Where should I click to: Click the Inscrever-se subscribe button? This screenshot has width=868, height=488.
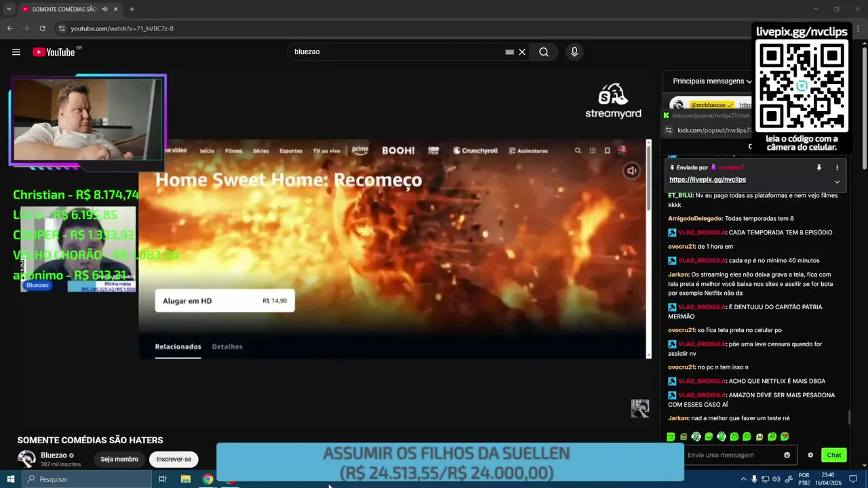click(174, 459)
